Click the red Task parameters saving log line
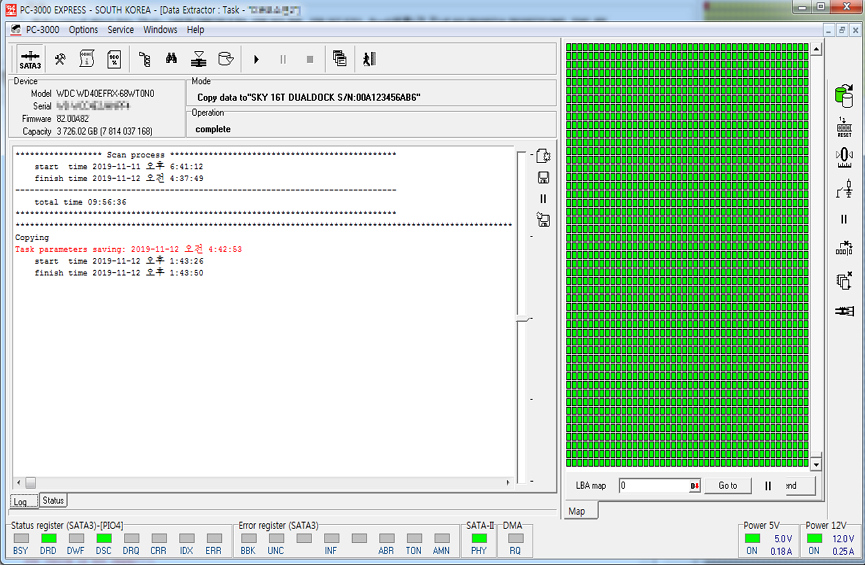The height and width of the screenshot is (565, 865). [x=128, y=249]
